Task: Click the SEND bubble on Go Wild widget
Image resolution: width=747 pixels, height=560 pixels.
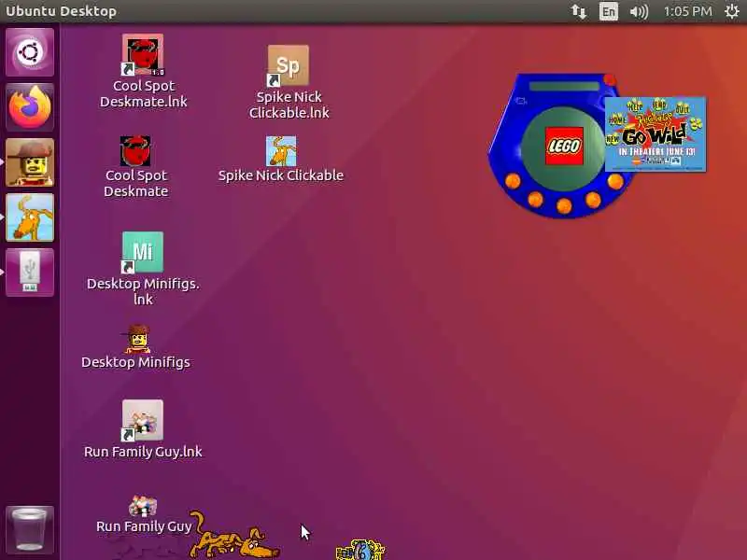Action: point(659,104)
